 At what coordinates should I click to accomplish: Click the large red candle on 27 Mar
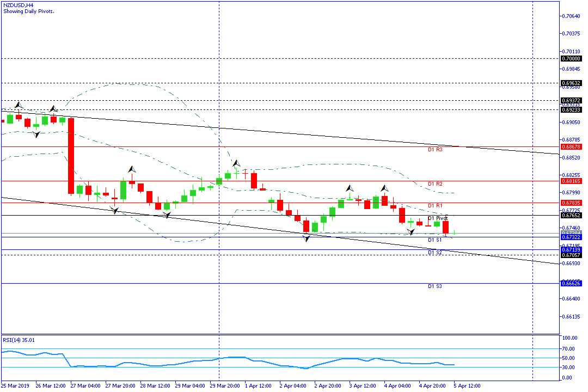click(71, 156)
